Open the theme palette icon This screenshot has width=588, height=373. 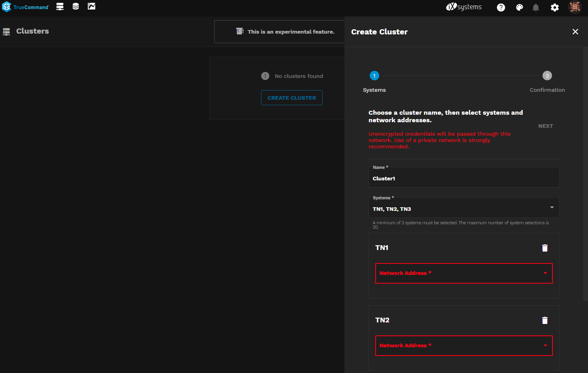click(519, 8)
